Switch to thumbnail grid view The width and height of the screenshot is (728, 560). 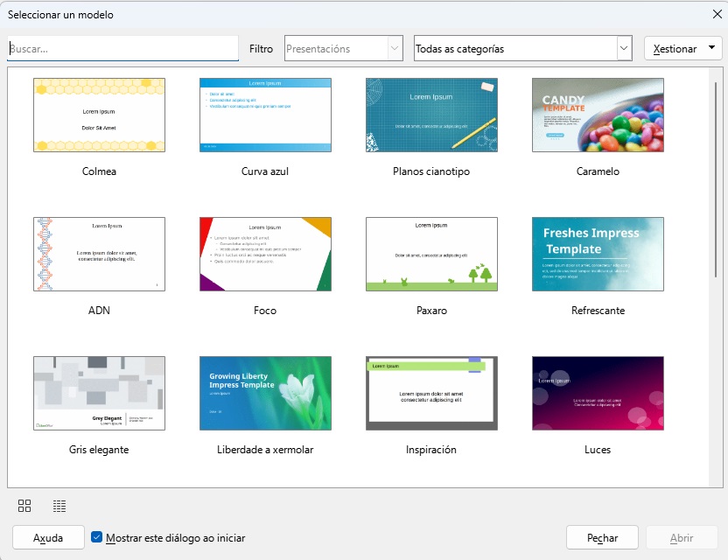(24, 506)
